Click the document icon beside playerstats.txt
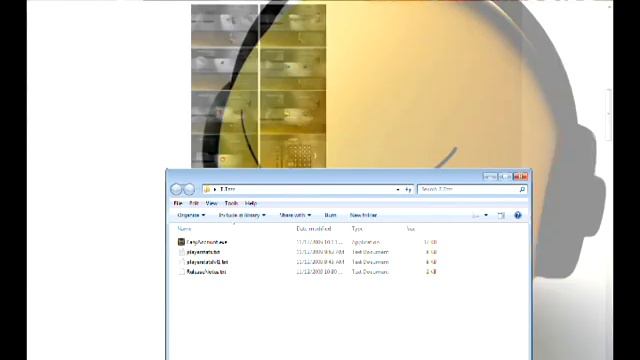The height and width of the screenshot is (360, 640). 182,252
